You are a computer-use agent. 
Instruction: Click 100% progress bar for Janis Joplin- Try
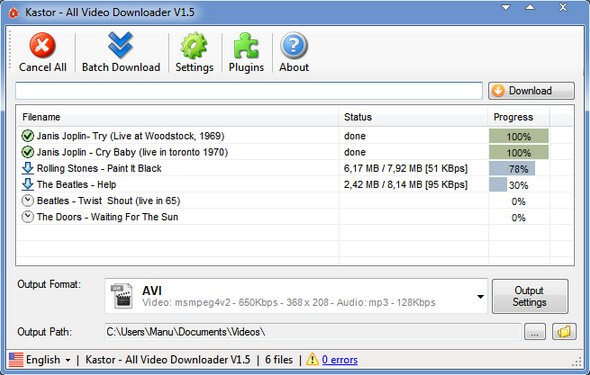pos(519,136)
